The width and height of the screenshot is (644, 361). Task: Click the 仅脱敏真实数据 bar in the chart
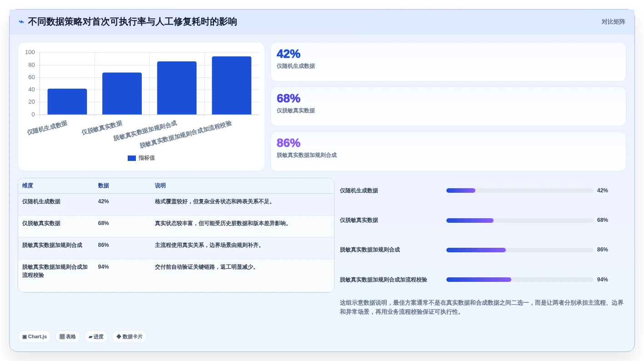coord(122,94)
